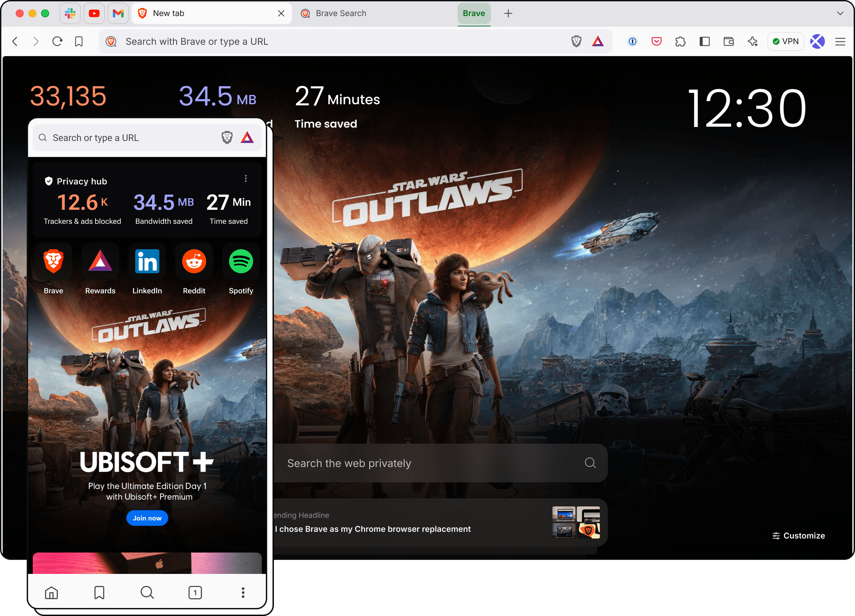Open the pinned Gmail tab

[x=118, y=14]
